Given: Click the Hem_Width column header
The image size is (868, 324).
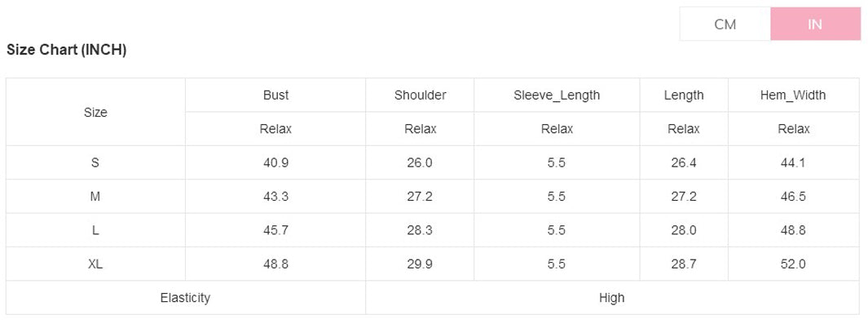Looking at the screenshot, I should tap(794, 95).
